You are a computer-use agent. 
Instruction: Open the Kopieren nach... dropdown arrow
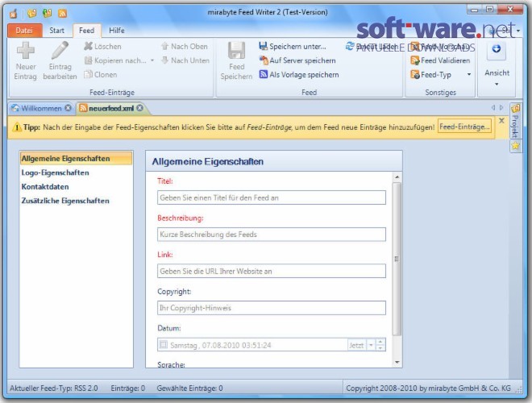(152, 60)
